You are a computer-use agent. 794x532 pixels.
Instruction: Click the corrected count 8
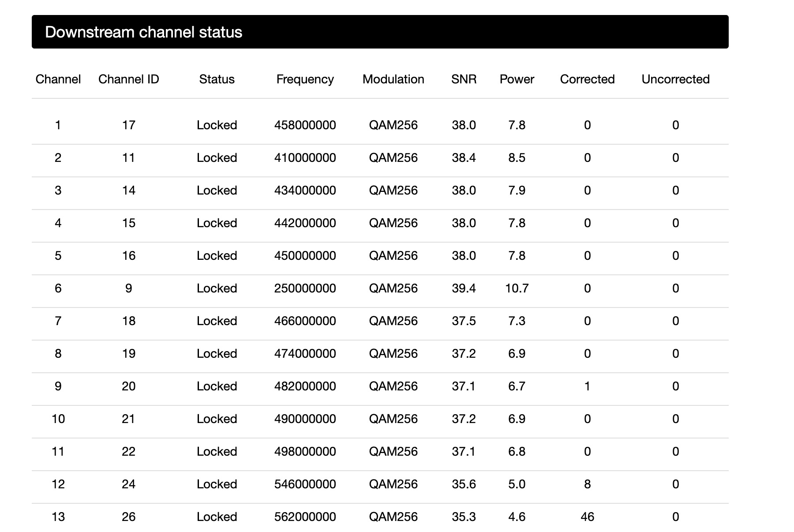coord(587,484)
